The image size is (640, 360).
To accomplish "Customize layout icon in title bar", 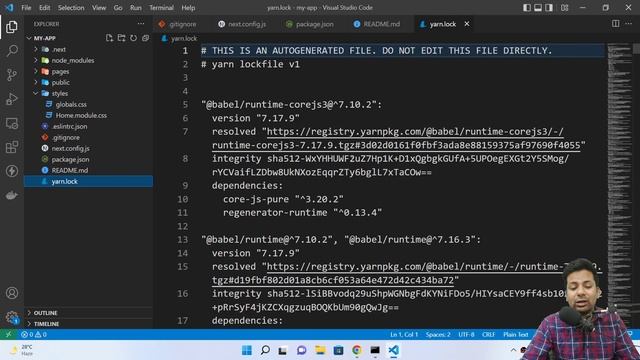I will pyautogui.click(x=564, y=7).
